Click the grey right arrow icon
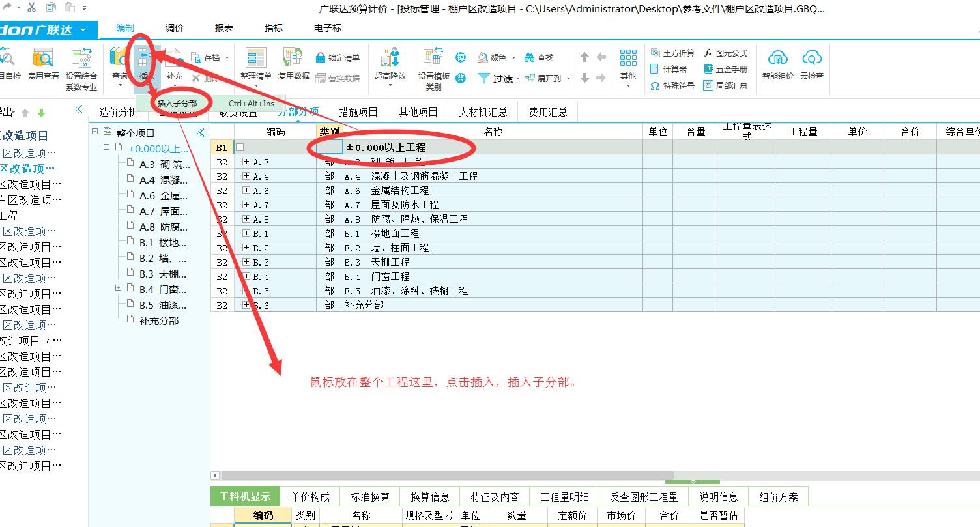 click(x=601, y=78)
